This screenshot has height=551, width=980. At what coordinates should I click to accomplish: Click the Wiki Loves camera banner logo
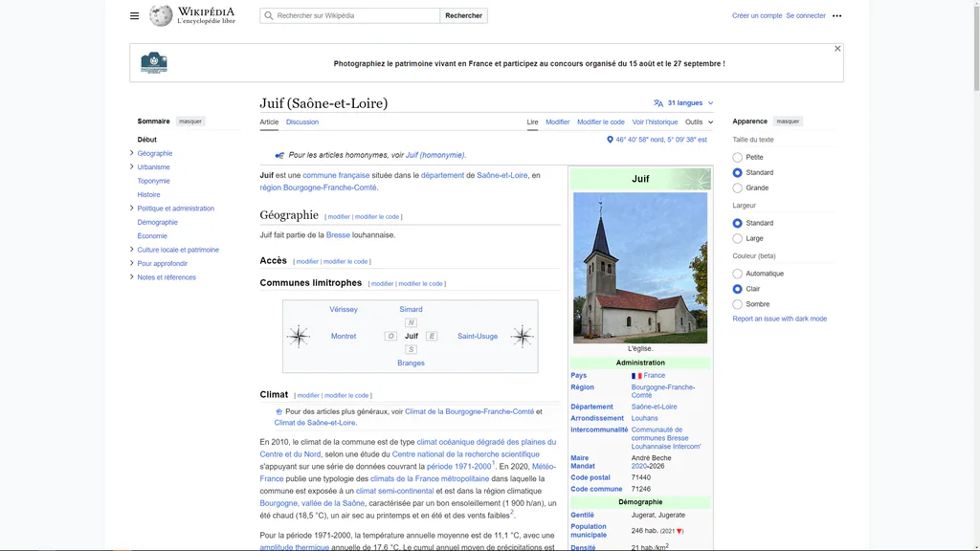pyautogui.click(x=154, y=62)
